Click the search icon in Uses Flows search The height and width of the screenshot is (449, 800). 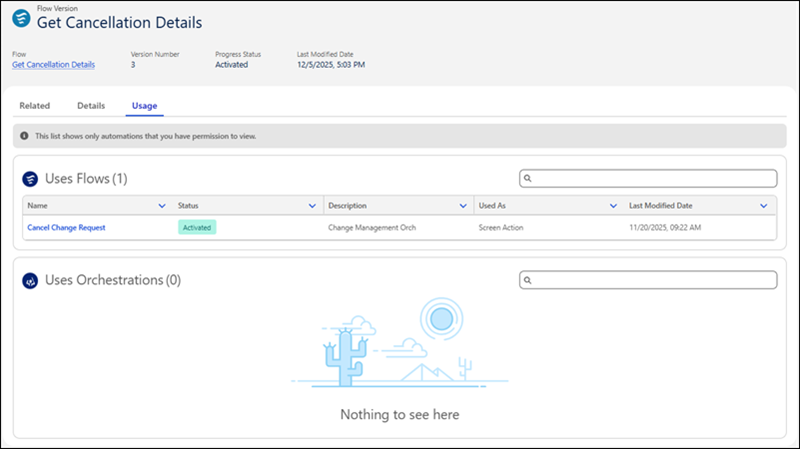click(x=528, y=179)
